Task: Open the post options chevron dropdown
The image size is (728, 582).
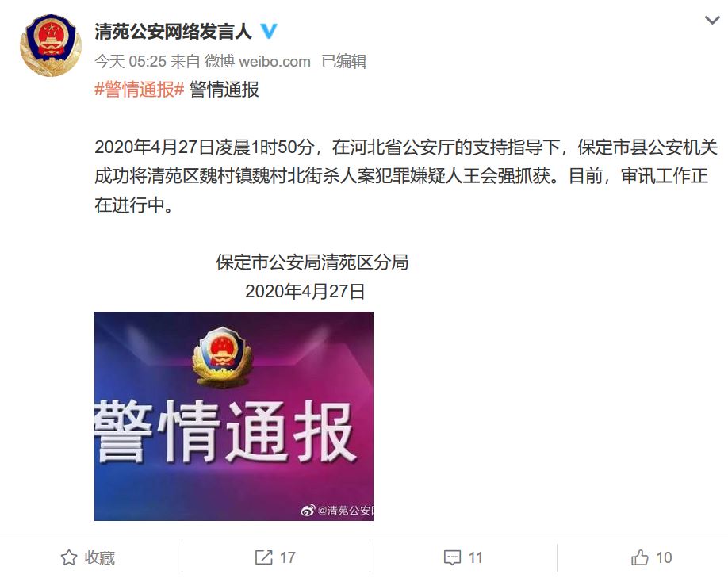Action: coord(712,20)
